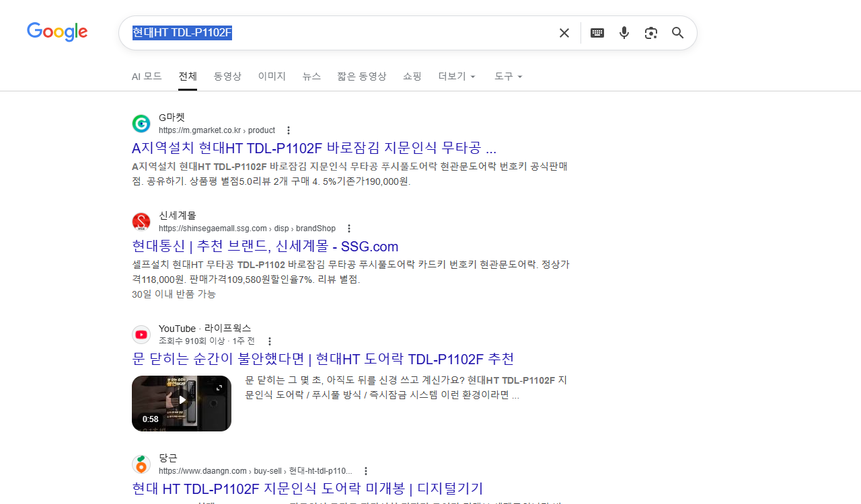Click the YouTube favicon

point(141,335)
